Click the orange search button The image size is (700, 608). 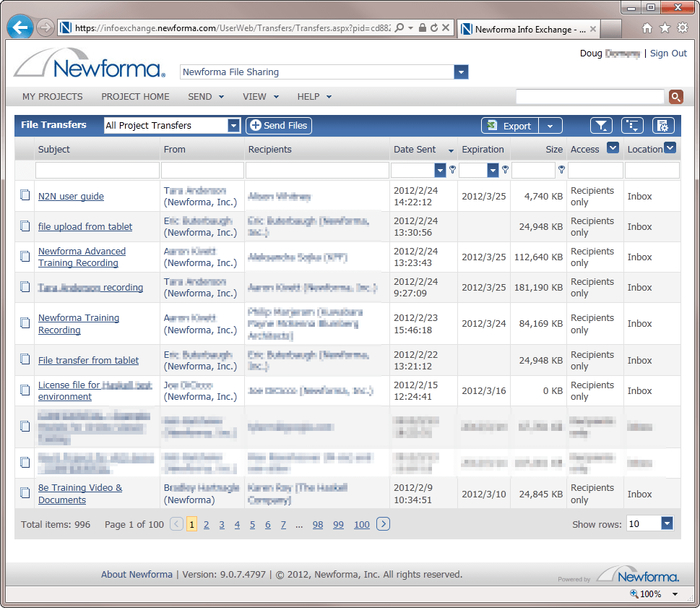point(675,96)
